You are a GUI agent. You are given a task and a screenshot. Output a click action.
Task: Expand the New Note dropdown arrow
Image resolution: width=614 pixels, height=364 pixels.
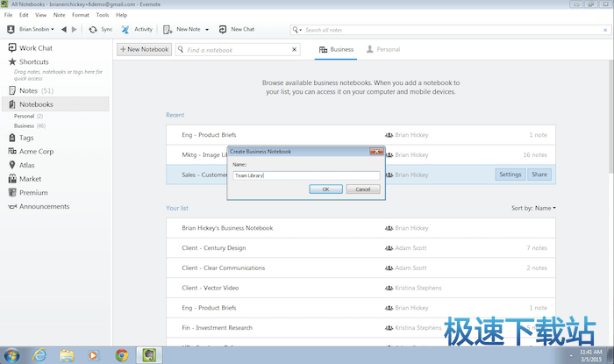click(x=207, y=30)
